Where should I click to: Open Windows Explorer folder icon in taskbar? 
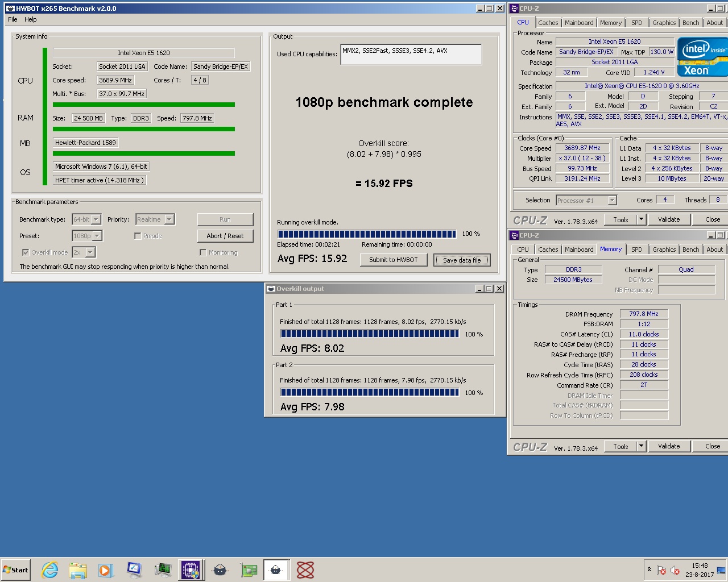tap(78, 569)
